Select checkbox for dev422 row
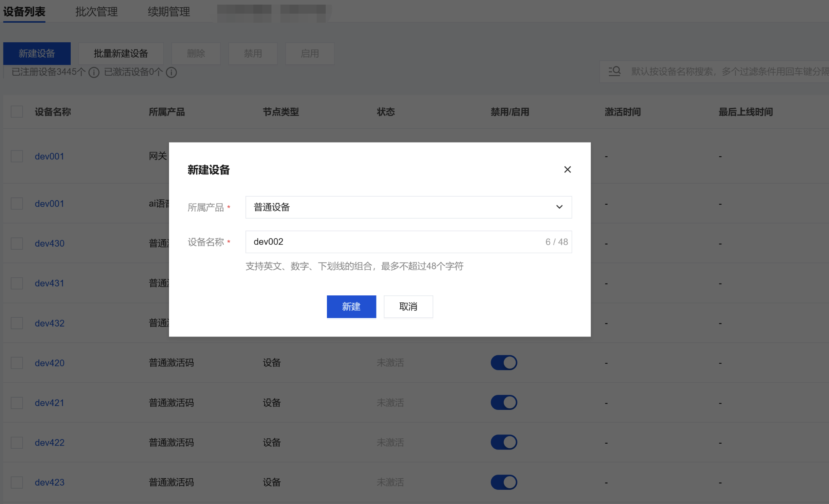The width and height of the screenshot is (829, 504). click(x=17, y=443)
